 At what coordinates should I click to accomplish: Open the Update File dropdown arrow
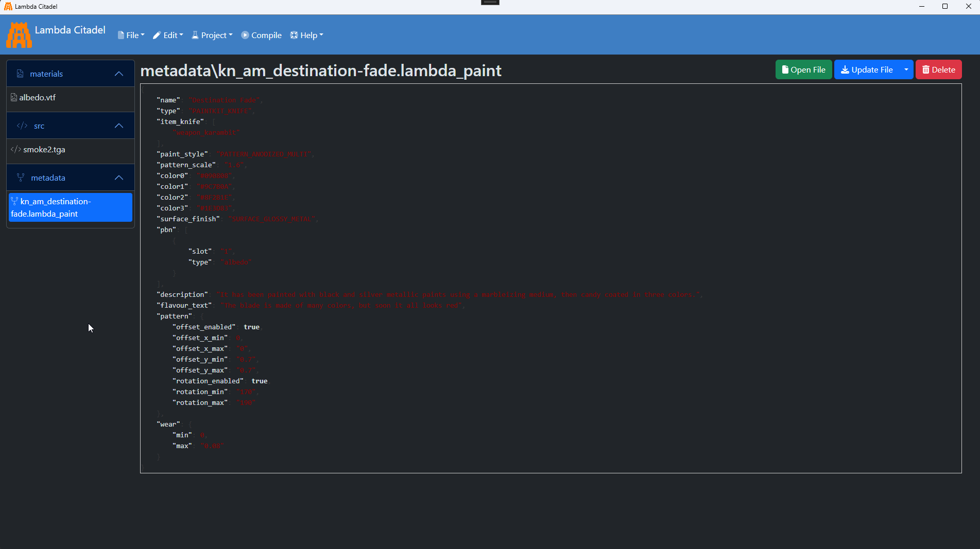pos(906,69)
